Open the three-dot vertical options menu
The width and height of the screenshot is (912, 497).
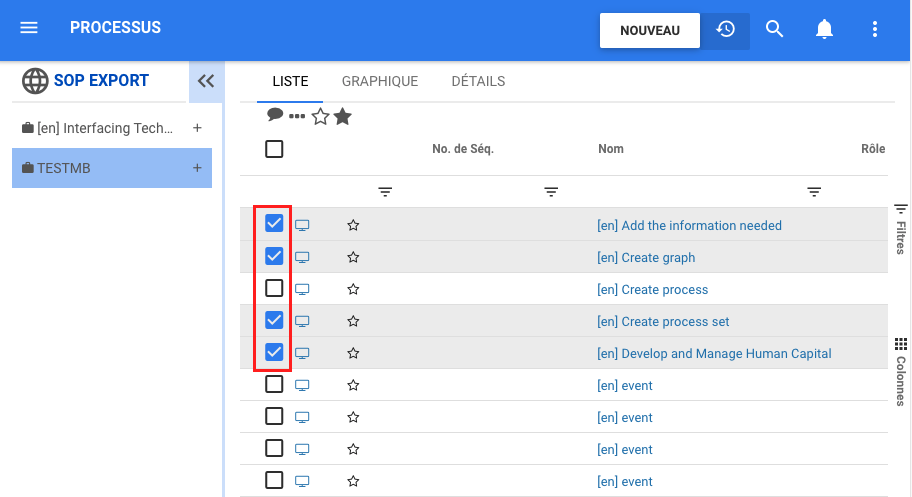(x=875, y=29)
